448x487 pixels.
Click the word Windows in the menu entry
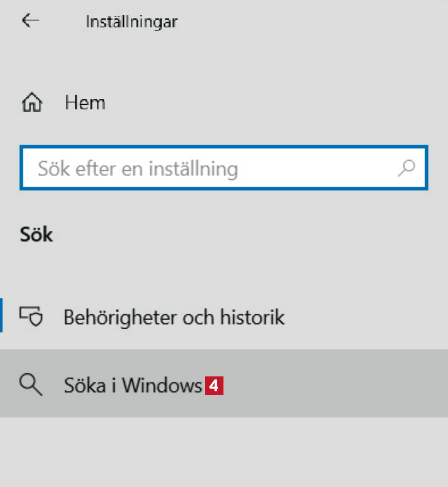pos(162,385)
